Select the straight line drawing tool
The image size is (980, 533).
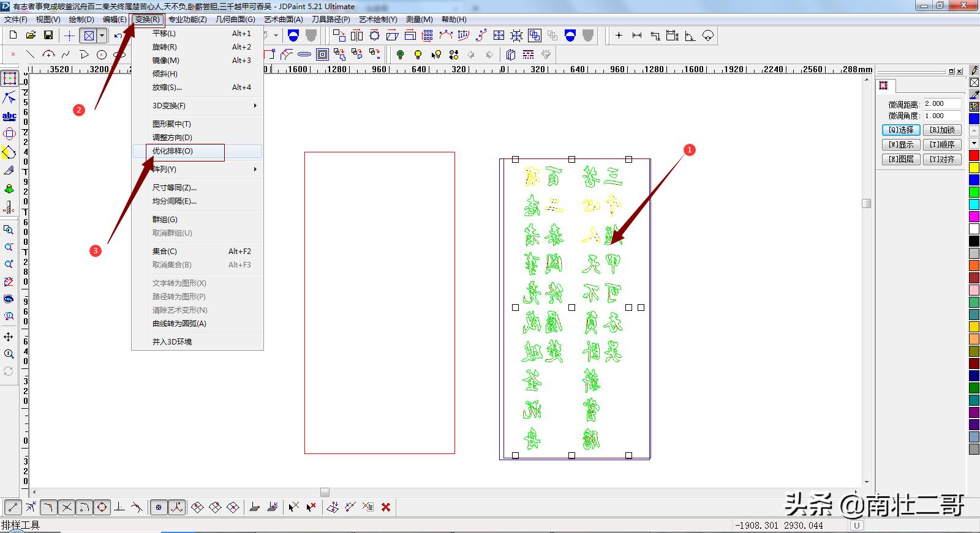point(30,54)
